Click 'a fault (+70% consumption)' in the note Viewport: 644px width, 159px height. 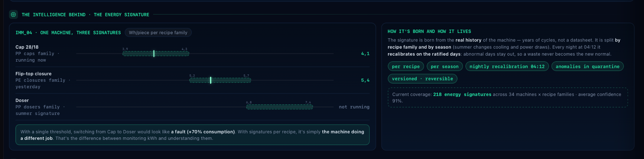[x=203, y=132]
